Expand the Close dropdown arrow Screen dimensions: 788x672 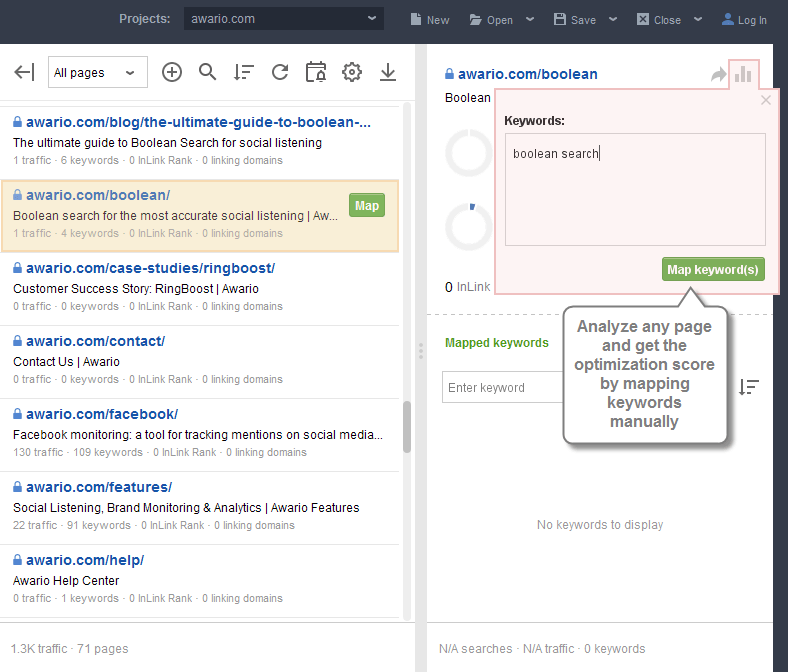698,20
